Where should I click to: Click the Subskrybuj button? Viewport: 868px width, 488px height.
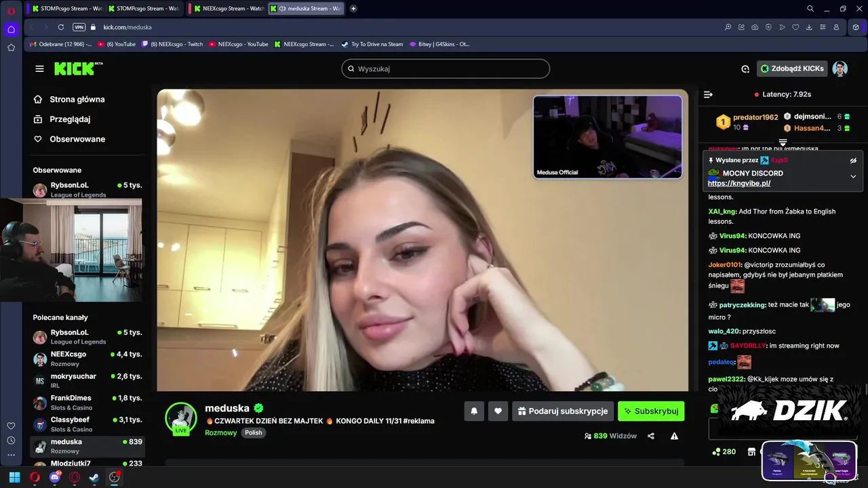[651, 411]
